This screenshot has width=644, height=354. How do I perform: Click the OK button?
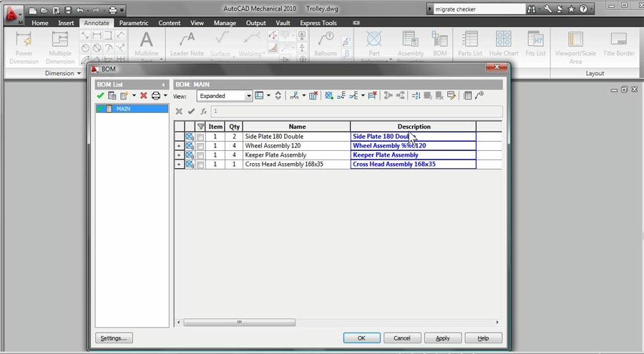[x=361, y=338]
